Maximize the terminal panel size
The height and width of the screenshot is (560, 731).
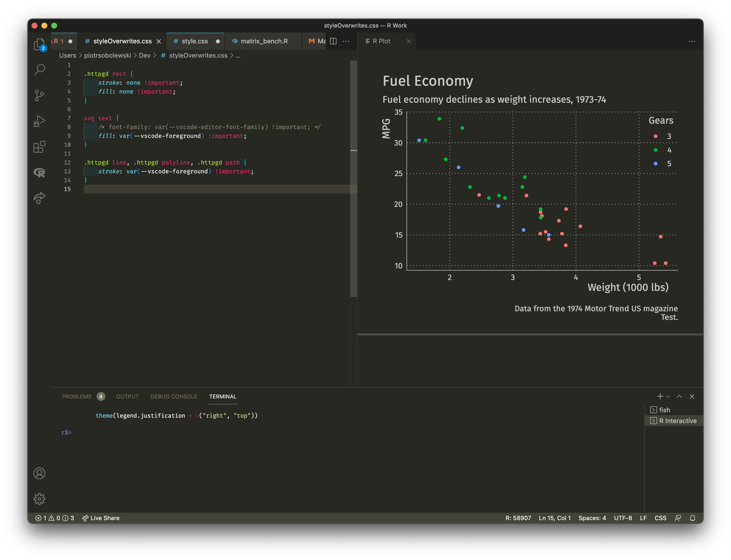click(x=679, y=396)
